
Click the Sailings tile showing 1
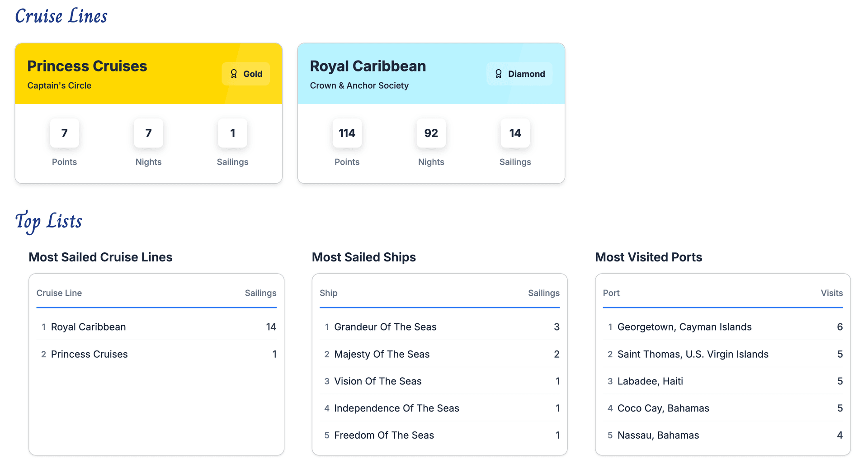232,133
